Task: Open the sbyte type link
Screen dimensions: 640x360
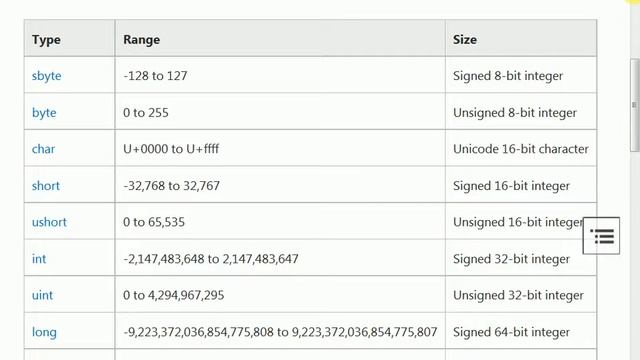Action: click(47, 76)
